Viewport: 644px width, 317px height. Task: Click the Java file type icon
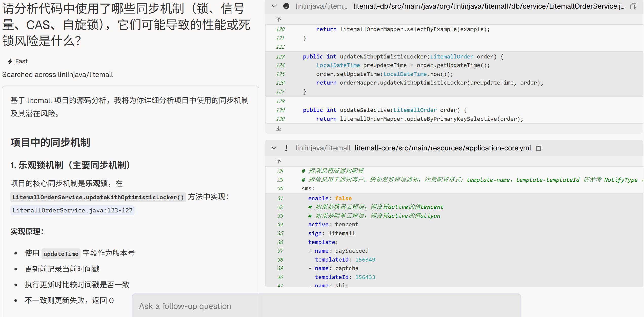click(x=286, y=6)
